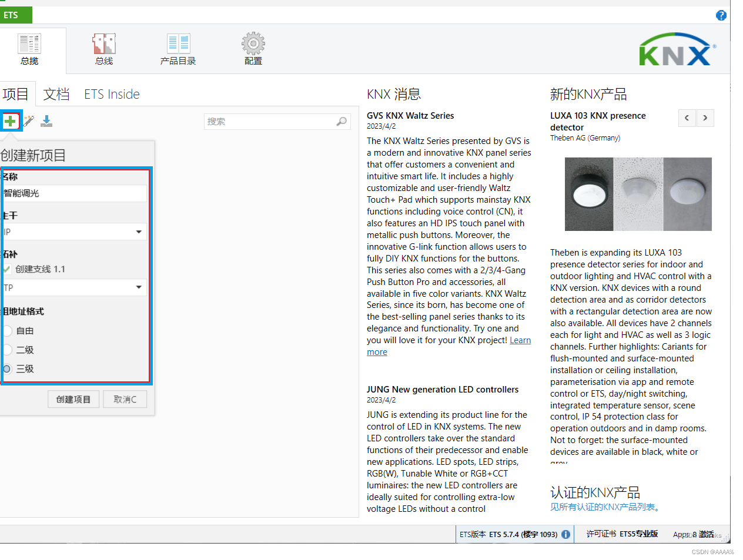Click the ETS version info icon
The width and height of the screenshot is (743, 560).
tap(565, 534)
